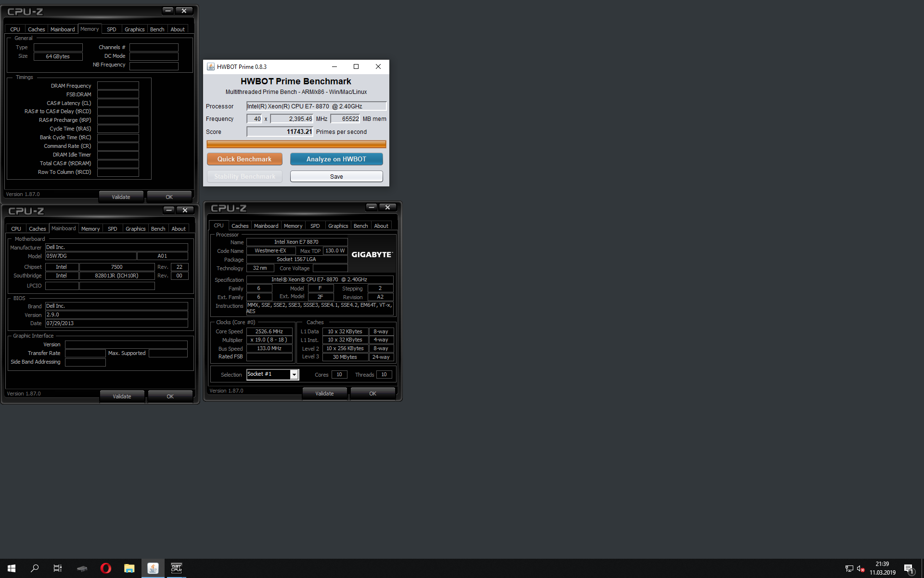Screen dimensions: 924x578
Task: Select Bench tab in processor CPU-Z window
Action: [360, 226]
